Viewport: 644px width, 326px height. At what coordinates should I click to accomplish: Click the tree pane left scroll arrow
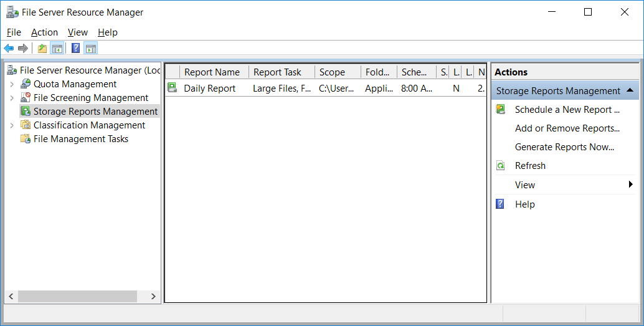pyautogui.click(x=11, y=297)
